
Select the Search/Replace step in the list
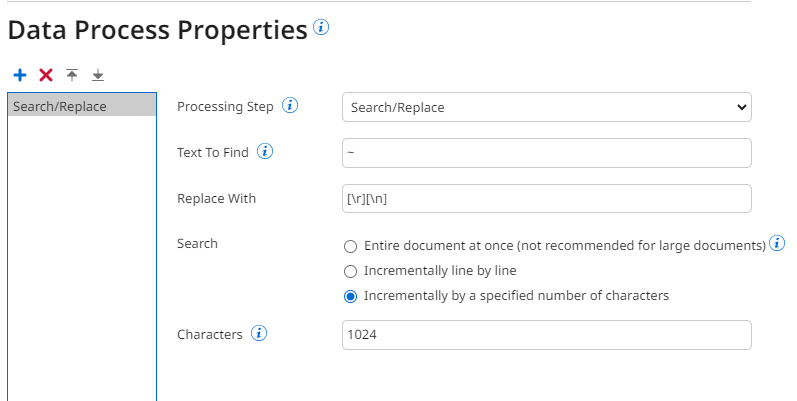82,106
